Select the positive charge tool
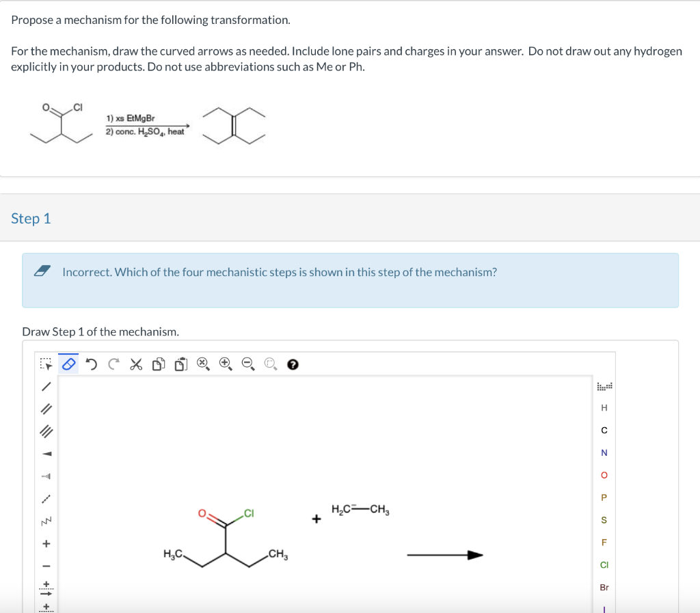This screenshot has height=613, width=700. click(x=46, y=543)
